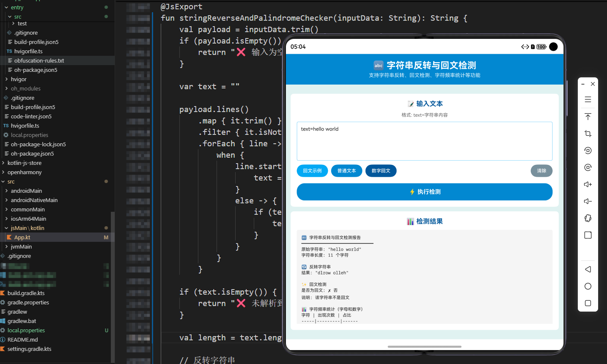Expand the androidMain folder
607x364 pixels.
[x=6, y=191]
